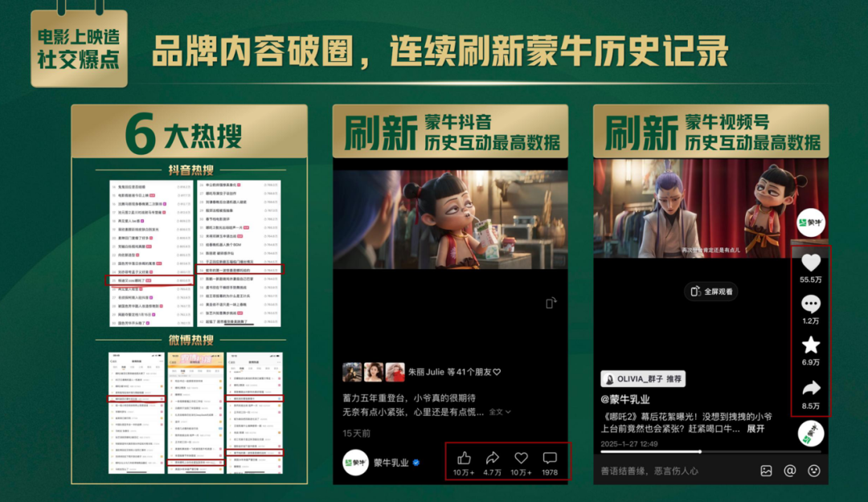Viewport: 868px width, 502px height.
Task: Tap the share arrow showing 4.7万
Action: (492, 459)
